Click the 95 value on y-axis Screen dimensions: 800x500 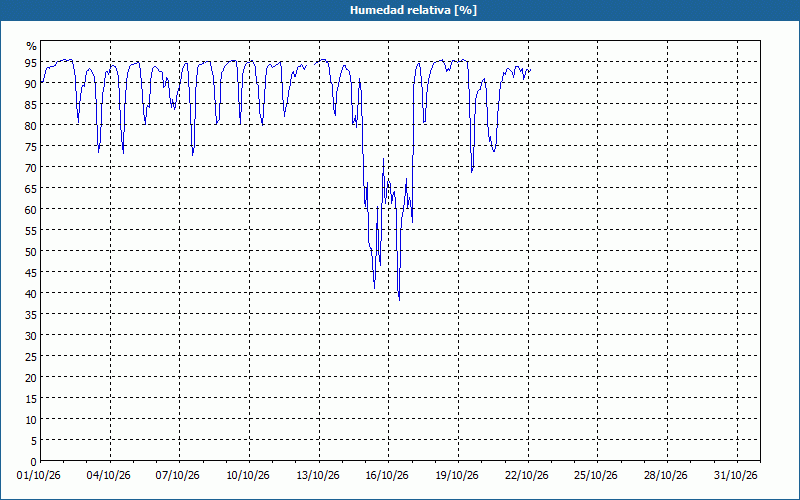[31, 62]
